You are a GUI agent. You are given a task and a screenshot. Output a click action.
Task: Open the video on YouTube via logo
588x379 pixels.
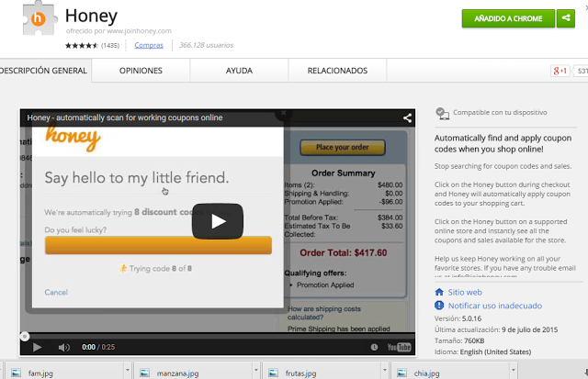(x=399, y=347)
